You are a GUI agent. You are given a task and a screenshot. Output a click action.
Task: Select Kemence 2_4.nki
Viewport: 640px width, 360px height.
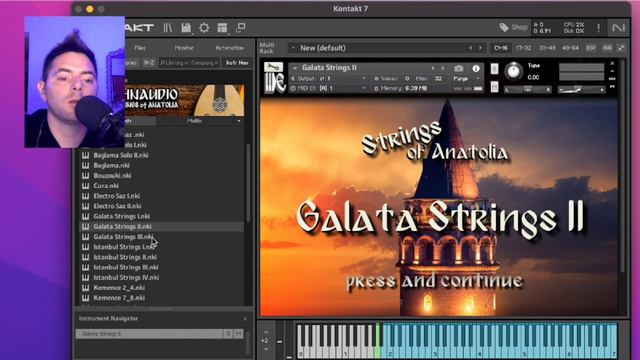pos(119,288)
